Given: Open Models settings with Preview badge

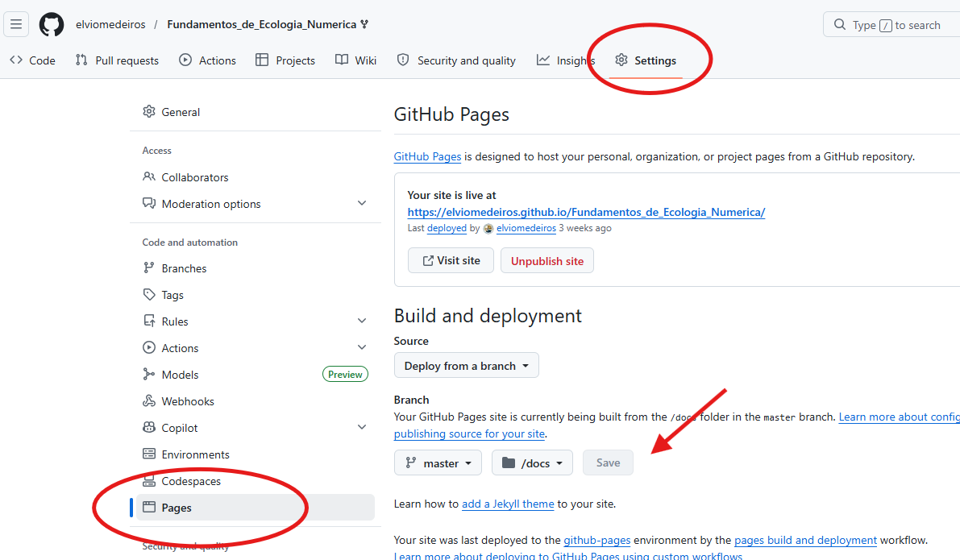Looking at the screenshot, I should [256, 374].
